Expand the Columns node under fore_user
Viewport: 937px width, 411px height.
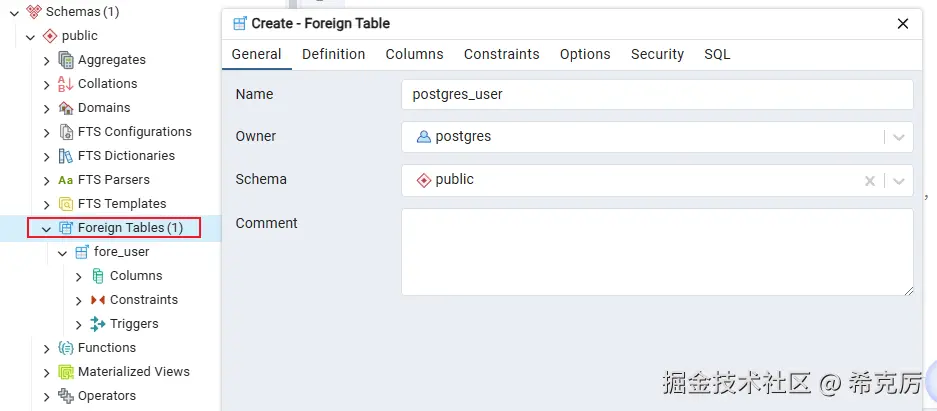pos(78,276)
